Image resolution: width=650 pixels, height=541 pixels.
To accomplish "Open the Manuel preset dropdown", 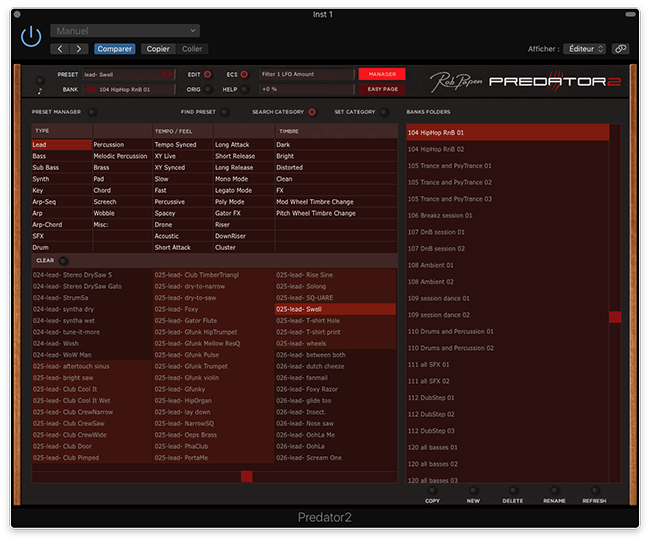I will [x=124, y=31].
